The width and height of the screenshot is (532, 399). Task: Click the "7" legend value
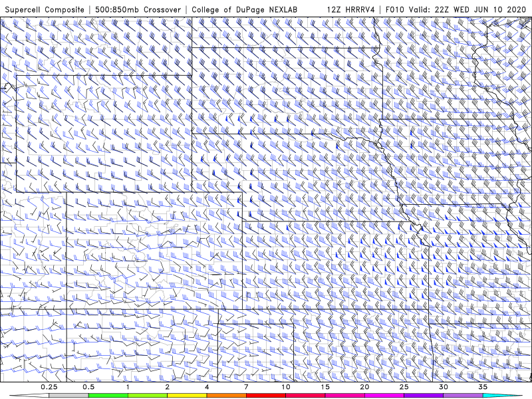[246, 387]
